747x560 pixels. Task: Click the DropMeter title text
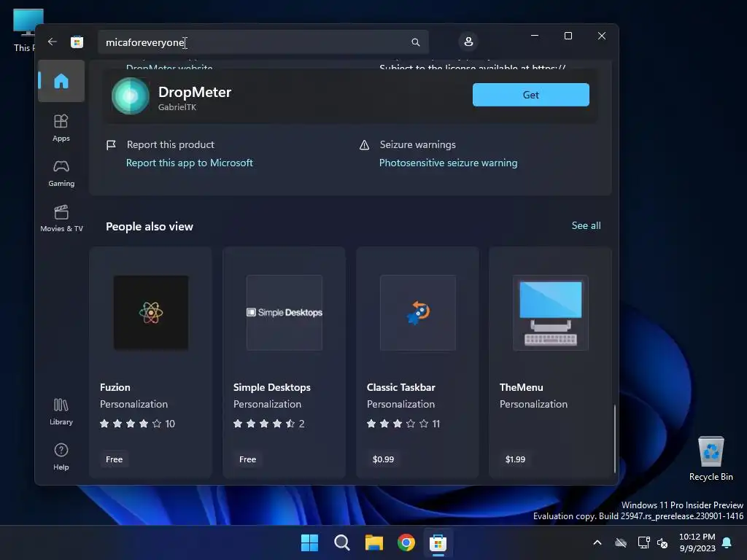coord(194,92)
